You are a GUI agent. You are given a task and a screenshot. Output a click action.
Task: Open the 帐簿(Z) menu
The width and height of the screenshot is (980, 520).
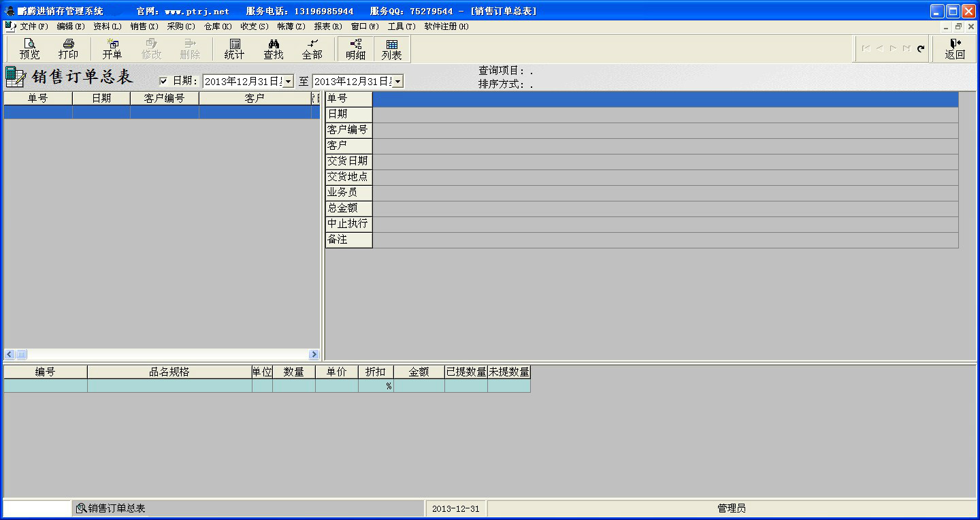(291, 27)
